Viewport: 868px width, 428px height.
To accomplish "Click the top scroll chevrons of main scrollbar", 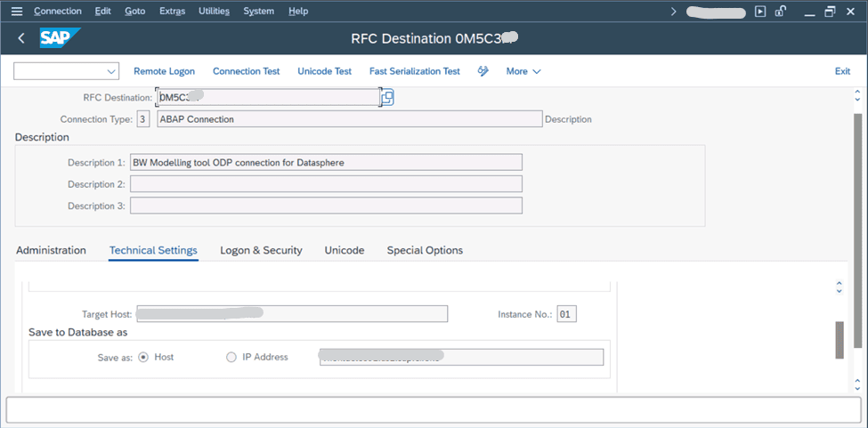I will pos(857,94).
